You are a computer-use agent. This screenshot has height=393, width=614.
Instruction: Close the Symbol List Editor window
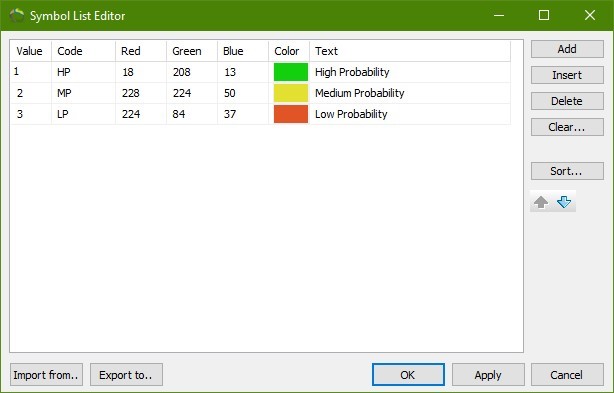pyautogui.click(x=590, y=15)
